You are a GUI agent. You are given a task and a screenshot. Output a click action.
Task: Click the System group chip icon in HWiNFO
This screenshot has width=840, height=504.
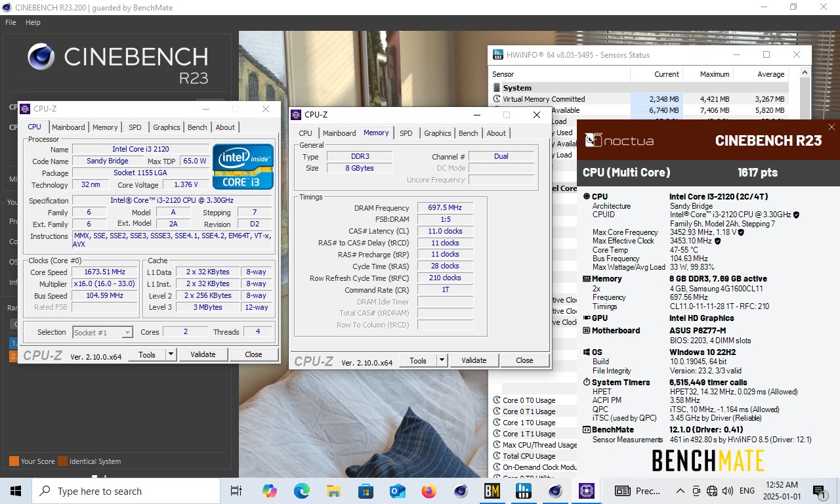497,88
